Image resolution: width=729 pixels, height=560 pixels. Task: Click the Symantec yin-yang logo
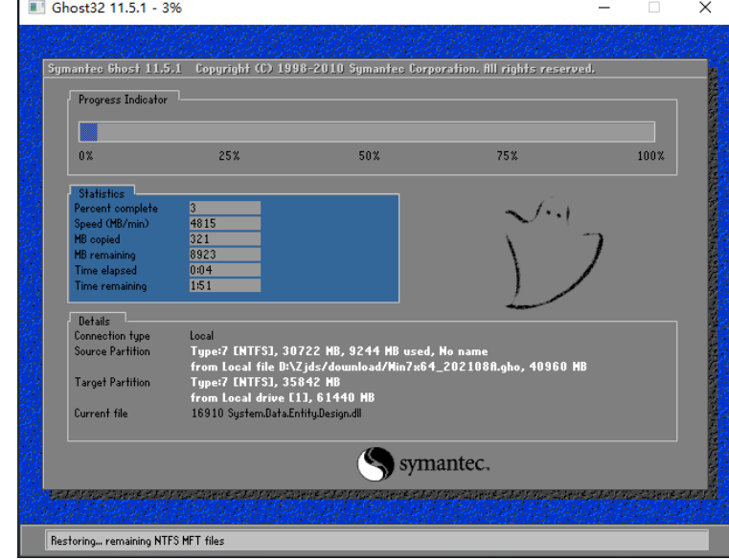tap(376, 464)
